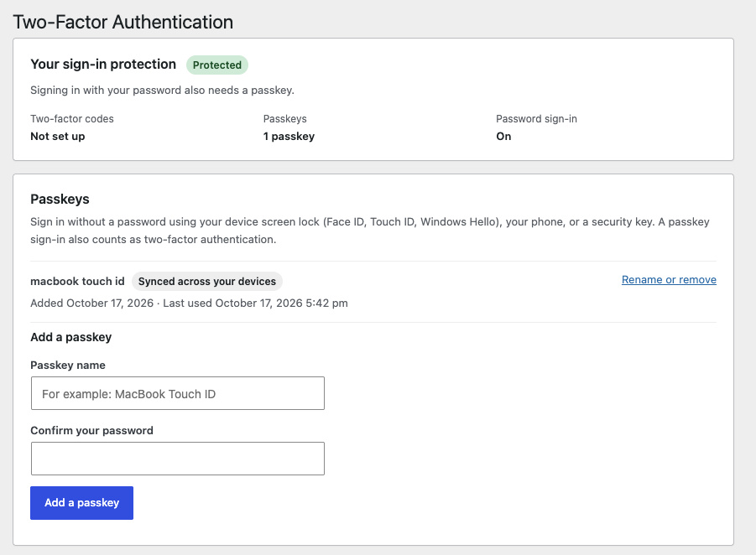This screenshot has height=555, width=756.
Task: Focus the Passkey name input field
Action: 177,393
